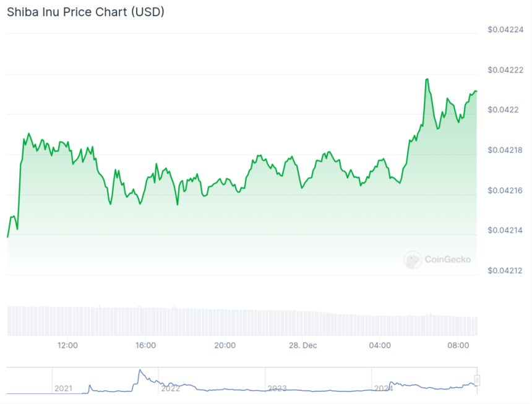Click the $0.04218 price axis label
Viewport: 532px width, 404px height.
505,150
